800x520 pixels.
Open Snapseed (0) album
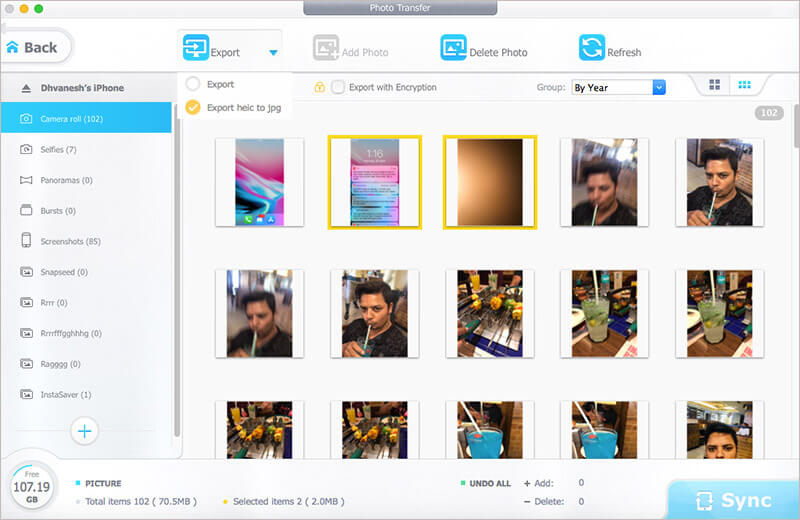pyautogui.click(x=86, y=272)
